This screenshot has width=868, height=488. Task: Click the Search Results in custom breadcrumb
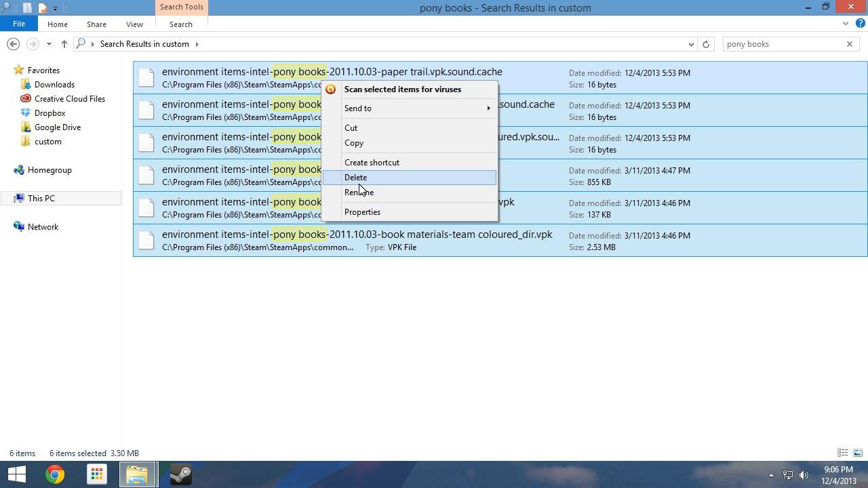click(144, 44)
